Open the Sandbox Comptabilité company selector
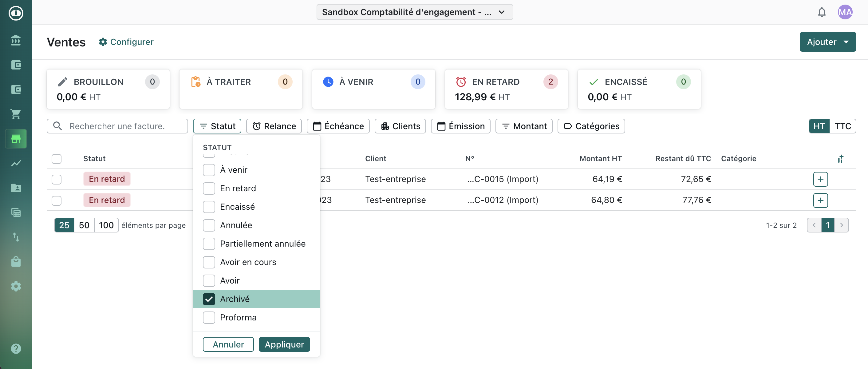 tap(414, 12)
